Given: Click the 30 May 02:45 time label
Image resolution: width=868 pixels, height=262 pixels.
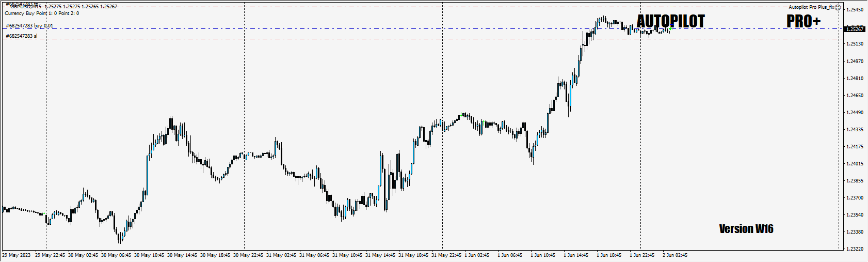Looking at the screenshot, I should click(83, 255).
